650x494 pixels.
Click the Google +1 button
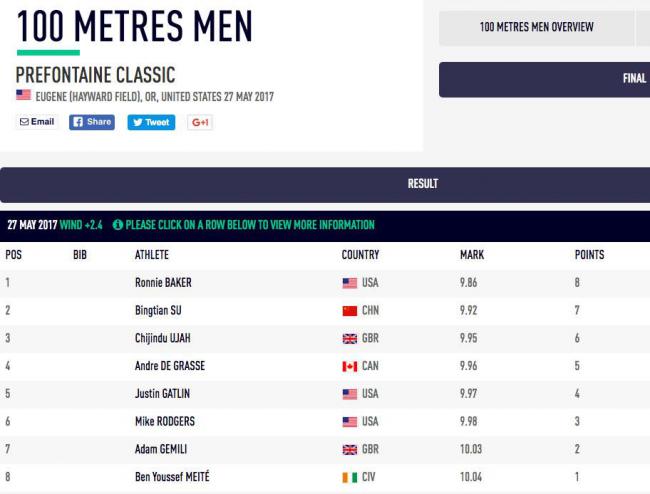click(x=200, y=122)
